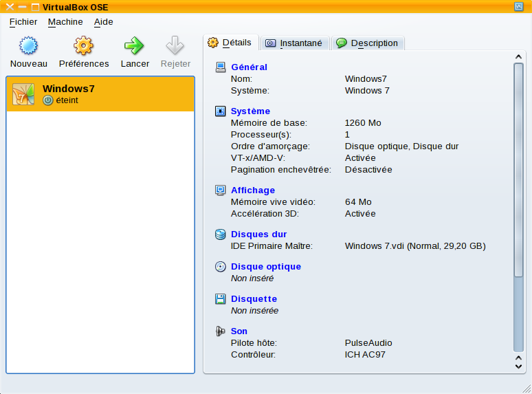Switch to the Instantané tab

[x=294, y=43]
